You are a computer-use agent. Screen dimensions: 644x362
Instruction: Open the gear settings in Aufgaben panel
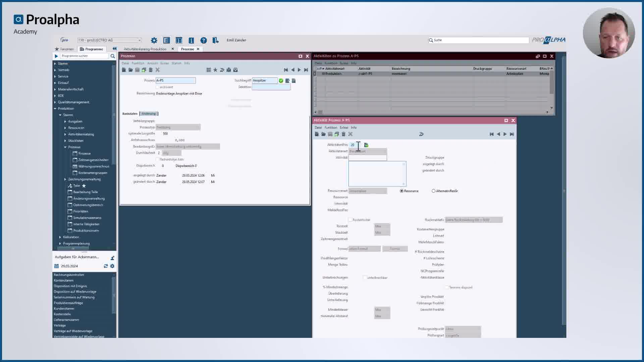click(112, 266)
